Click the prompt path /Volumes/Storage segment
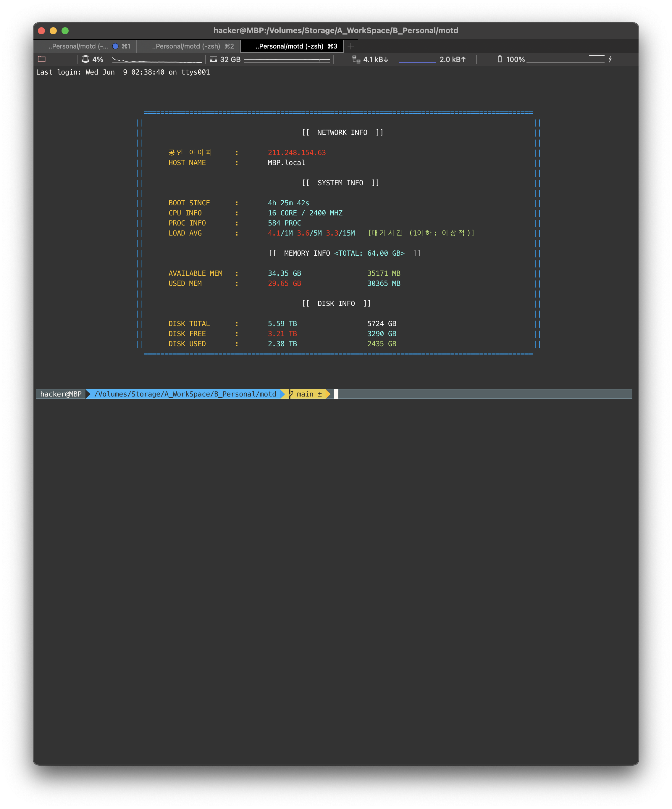The image size is (672, 809). (185, 394)
